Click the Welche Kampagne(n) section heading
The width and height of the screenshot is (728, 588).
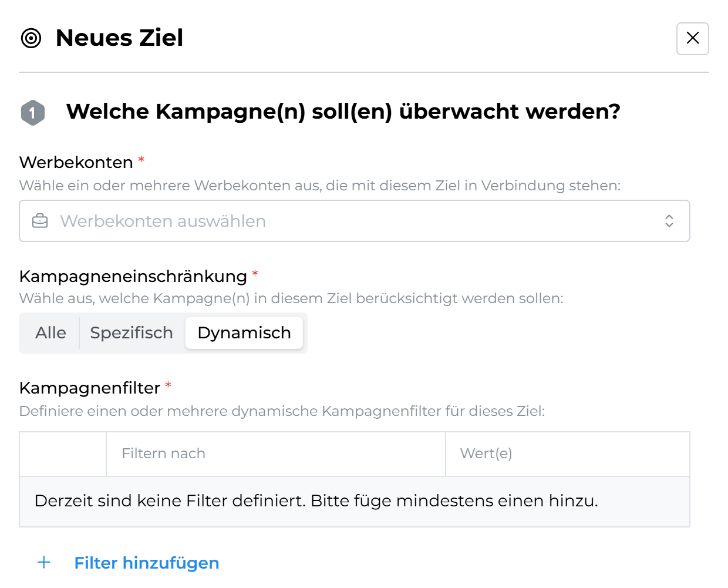[343, 112]
